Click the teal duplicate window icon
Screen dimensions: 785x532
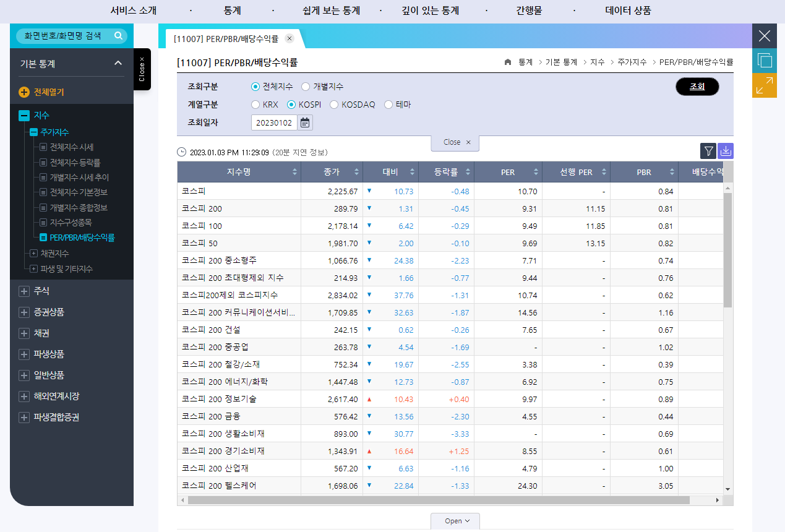tap(765, 61)
